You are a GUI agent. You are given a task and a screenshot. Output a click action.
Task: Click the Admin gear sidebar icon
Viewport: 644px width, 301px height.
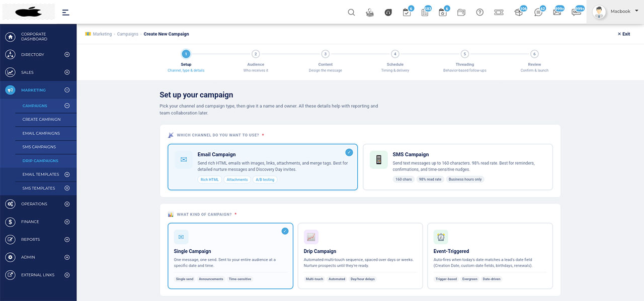click(x=11, y=257)
